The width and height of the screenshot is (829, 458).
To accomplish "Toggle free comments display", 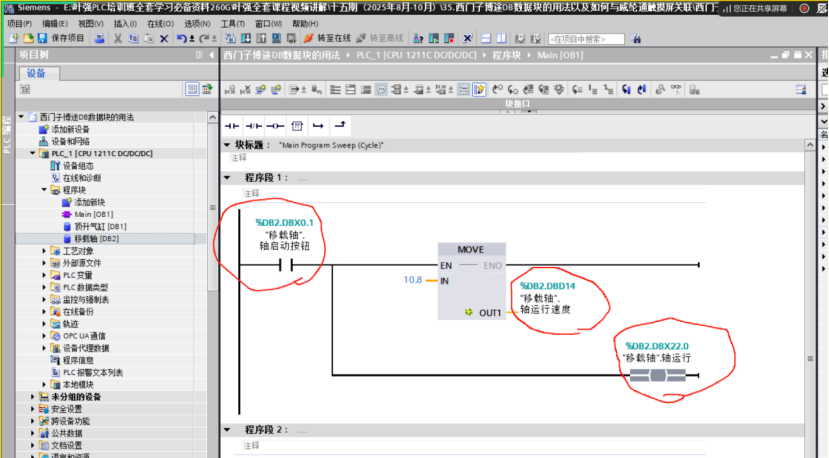I will [381, 90].
